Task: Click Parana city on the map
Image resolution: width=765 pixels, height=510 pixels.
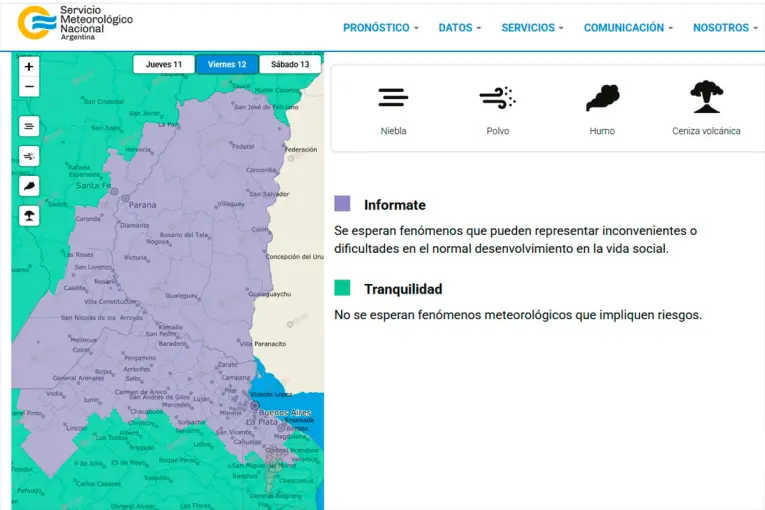Action: [142, 205]
